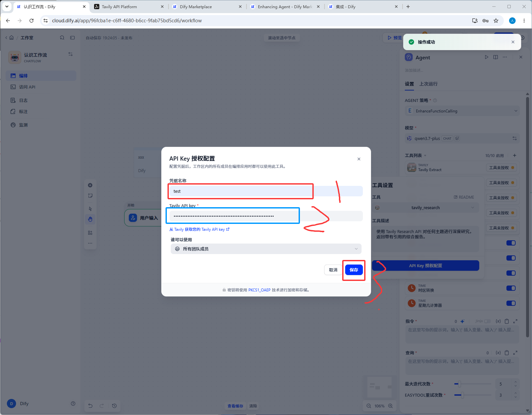Image resolution: width=532 pixels, height=415 pixels.
Task: Save the API key with 保存
Action: [x=354, y=270]
